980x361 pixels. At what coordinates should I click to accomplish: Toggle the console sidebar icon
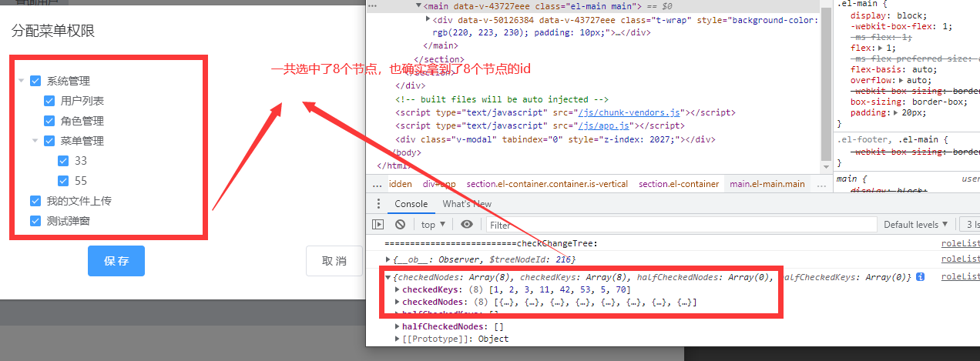point(378,225)
